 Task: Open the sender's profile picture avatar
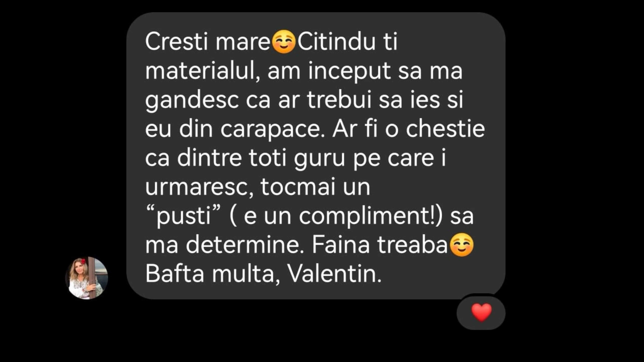click(x=87, y=278)
